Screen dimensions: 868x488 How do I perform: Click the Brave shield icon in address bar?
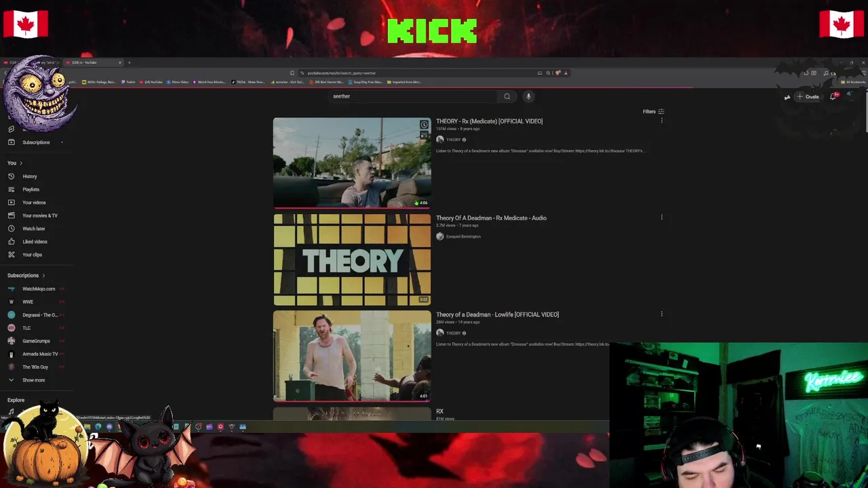click(x=557, y=73)
